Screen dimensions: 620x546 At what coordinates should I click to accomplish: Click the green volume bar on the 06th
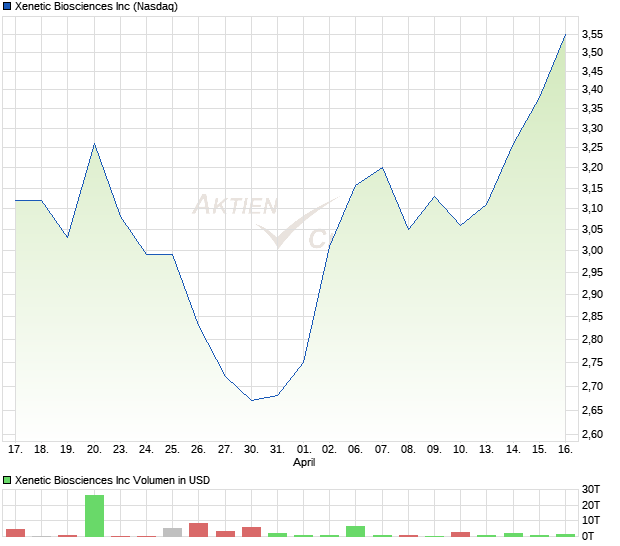pyautogui.click(x=355, y=531)
